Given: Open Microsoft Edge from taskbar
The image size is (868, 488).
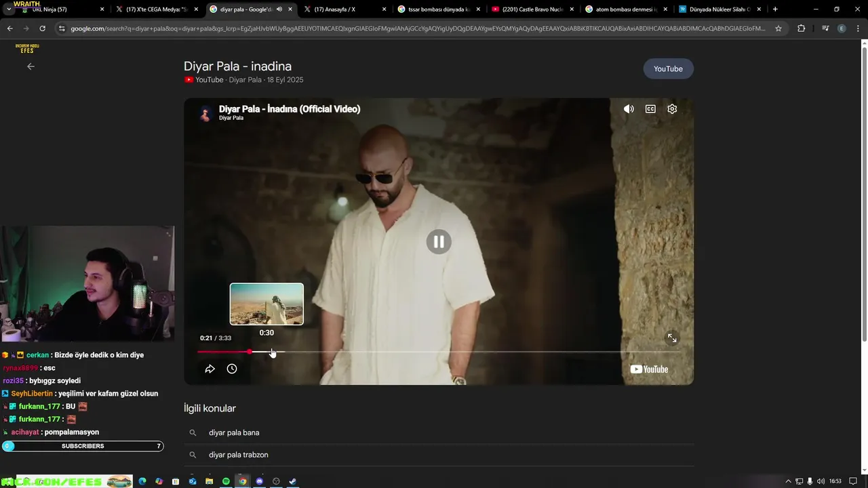Looking at the screenshot, I should click(142, 481).
